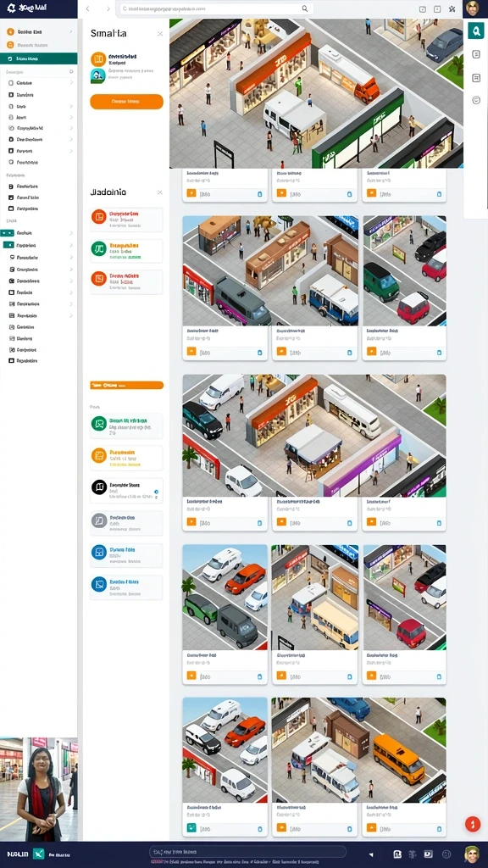Click the magnifier icon in address bar
Screen dimensions: 488x868
pyautogui.click(x=304, y=8)
